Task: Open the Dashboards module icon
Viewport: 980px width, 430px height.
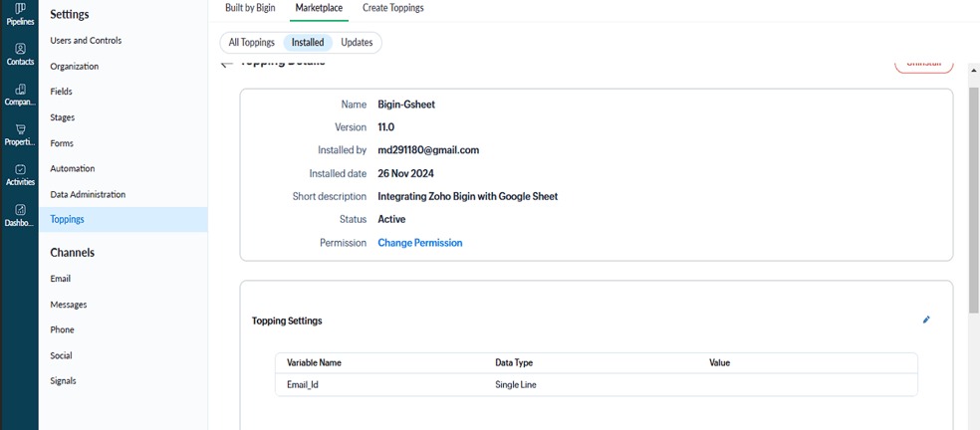Action: pyautogui.click(x=20, y=210)
